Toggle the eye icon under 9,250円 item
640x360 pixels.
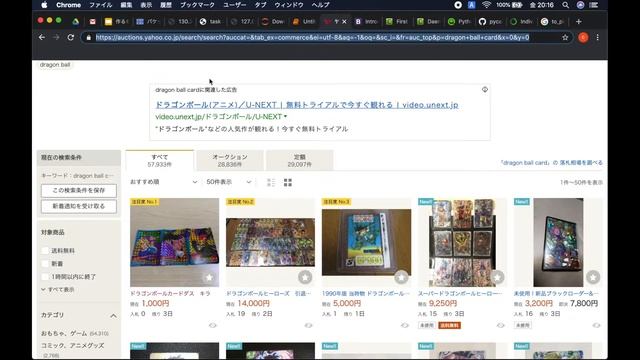pos(500,325)
